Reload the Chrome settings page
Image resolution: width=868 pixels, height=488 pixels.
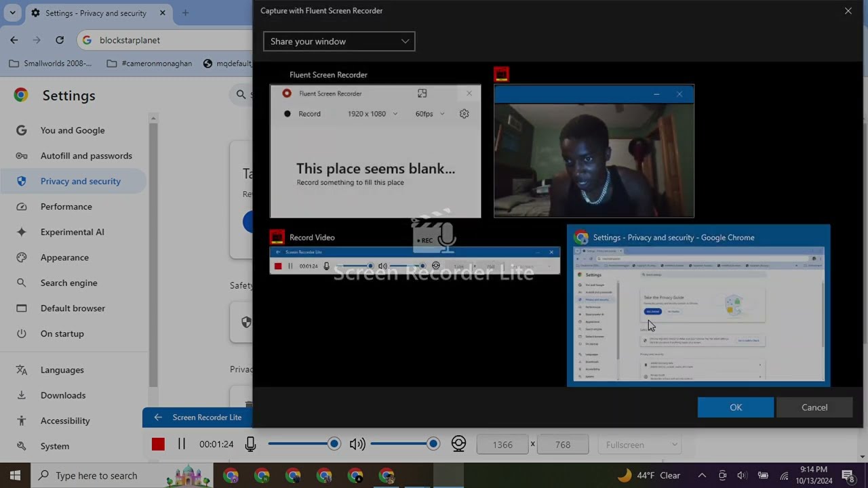(60, 40)
